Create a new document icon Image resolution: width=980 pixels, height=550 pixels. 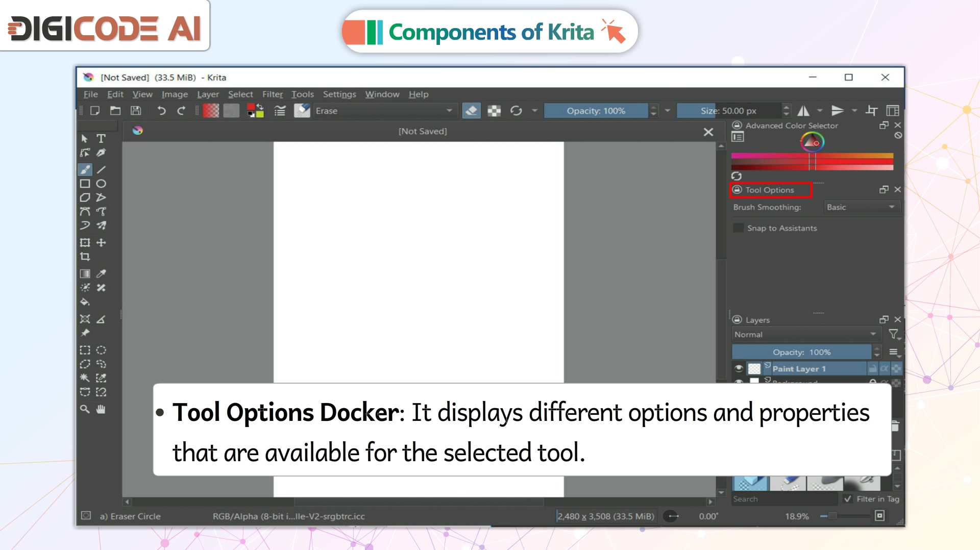pyautogui.click(x=95, y=111)
